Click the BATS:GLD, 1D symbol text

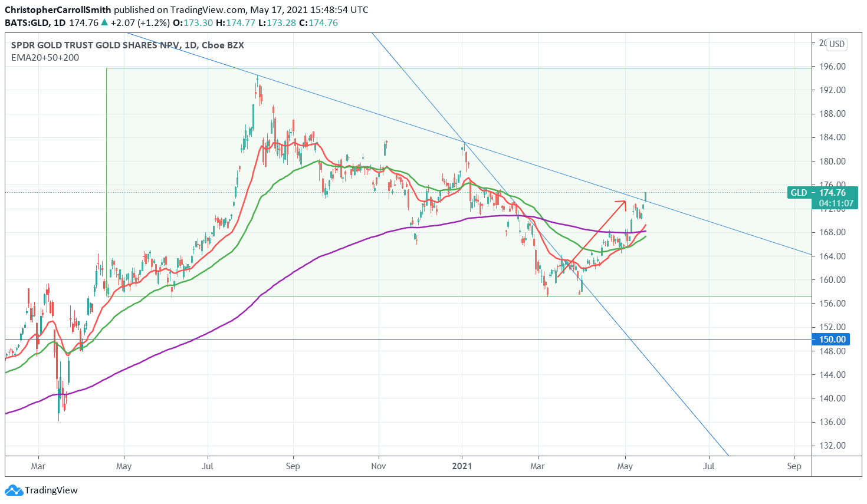tap(35, 22)
